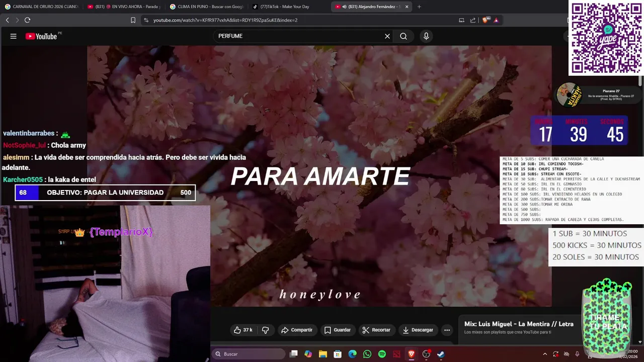Open Dota 2 from taskbar
This screenshot has height=362, width=644.
397,354
